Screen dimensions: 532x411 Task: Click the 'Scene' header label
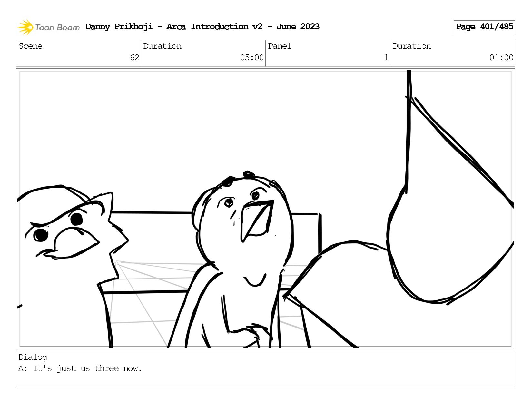[30, 46]
